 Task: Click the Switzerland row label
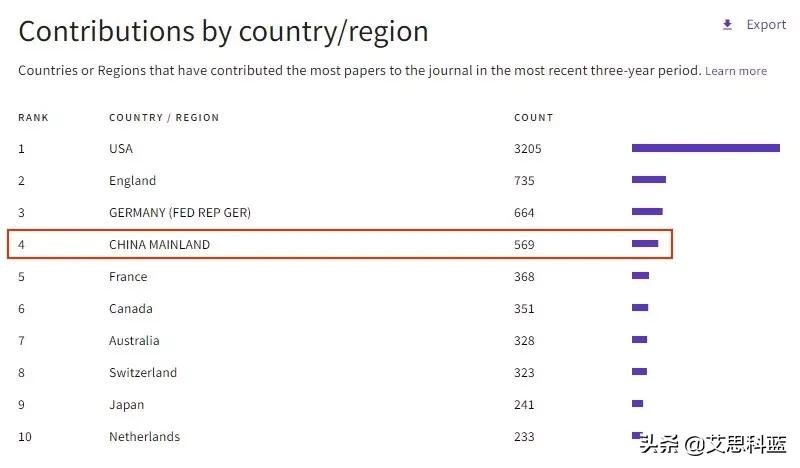143,373
